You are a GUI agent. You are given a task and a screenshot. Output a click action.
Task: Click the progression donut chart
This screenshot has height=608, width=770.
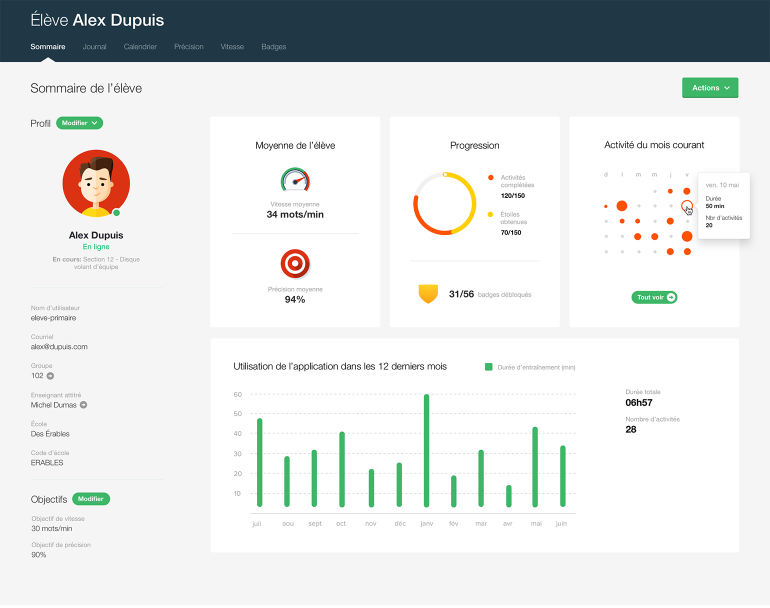[444, 203]
